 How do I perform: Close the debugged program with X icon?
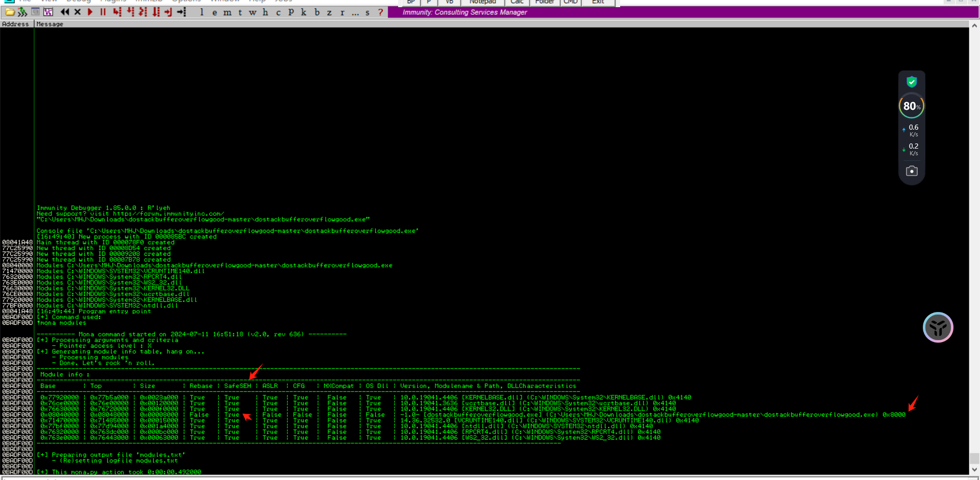coord(78,12)
